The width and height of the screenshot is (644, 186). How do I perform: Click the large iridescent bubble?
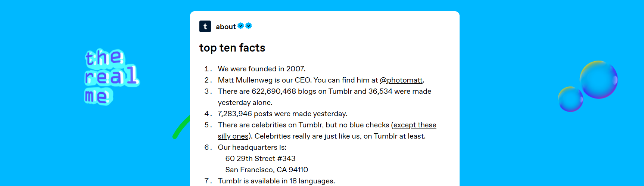pos(598,80)
